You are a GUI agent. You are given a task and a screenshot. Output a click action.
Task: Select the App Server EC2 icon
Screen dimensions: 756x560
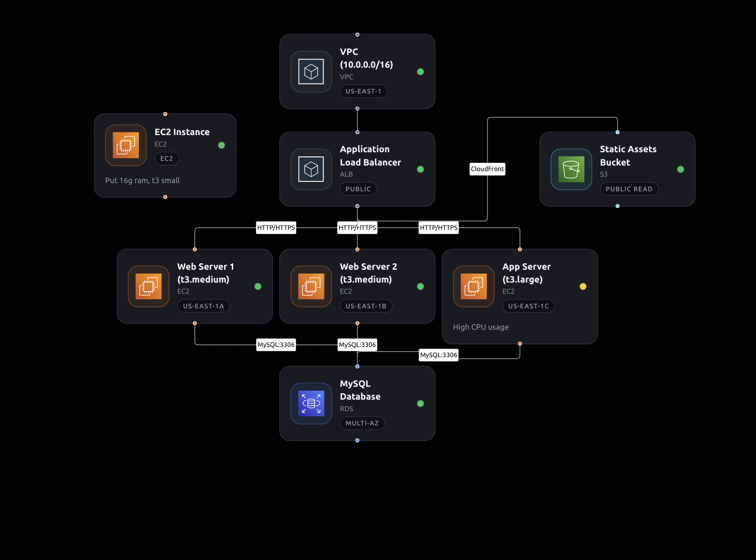(474, 286)
